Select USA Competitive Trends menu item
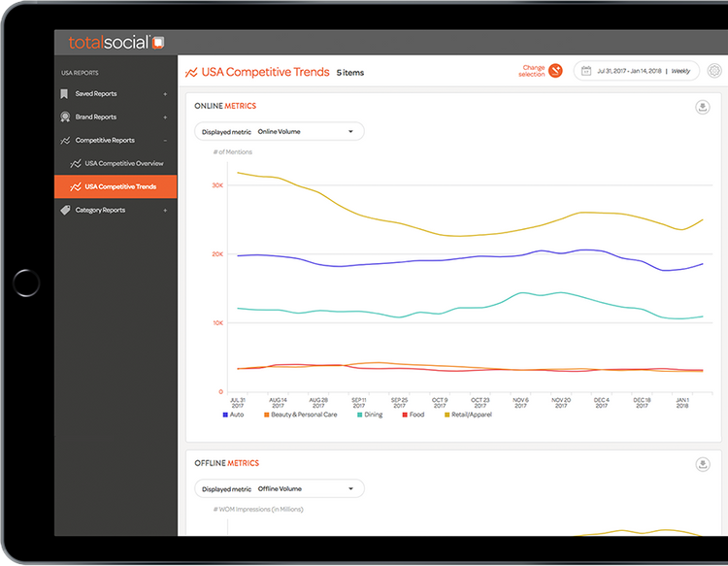728x566 pixels. click(116, 186)
